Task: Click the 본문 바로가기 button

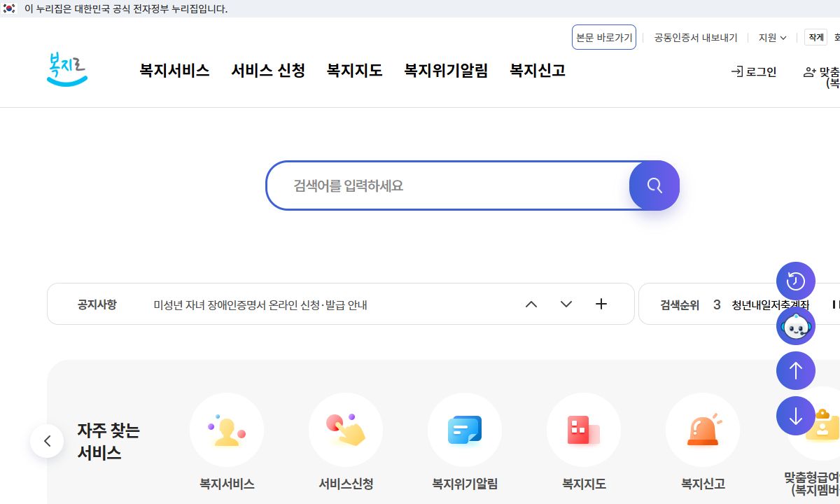Action: pyautogui.click(x=604, y=37)
